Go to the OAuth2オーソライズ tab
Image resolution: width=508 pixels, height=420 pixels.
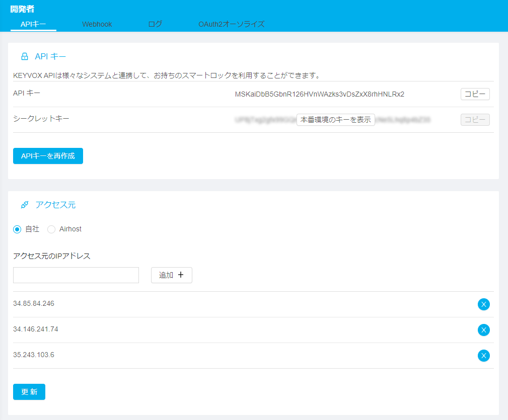231,24
